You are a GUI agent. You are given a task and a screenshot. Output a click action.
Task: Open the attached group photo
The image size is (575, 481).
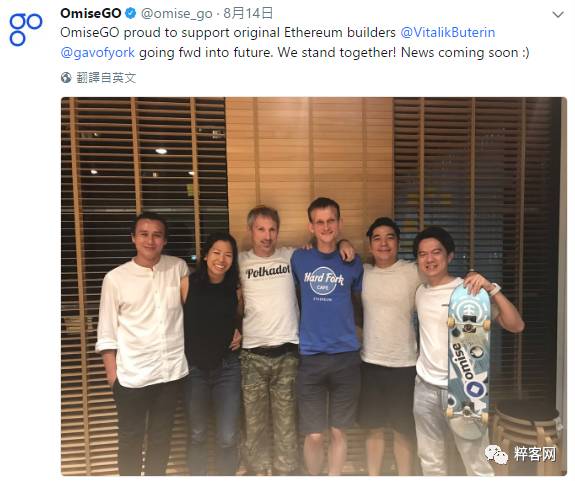314,286
